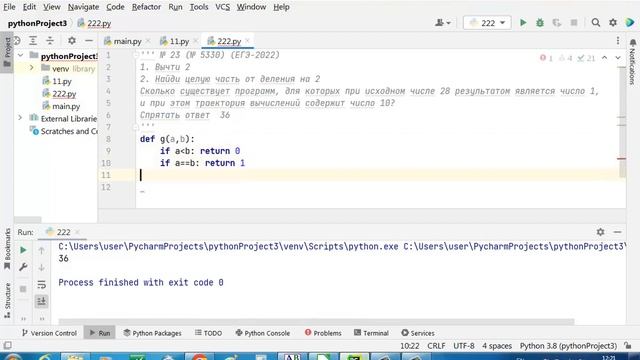Select Python 3.8 interpreter in status bar
Screen dimensions: 640x360
point(568,346)
